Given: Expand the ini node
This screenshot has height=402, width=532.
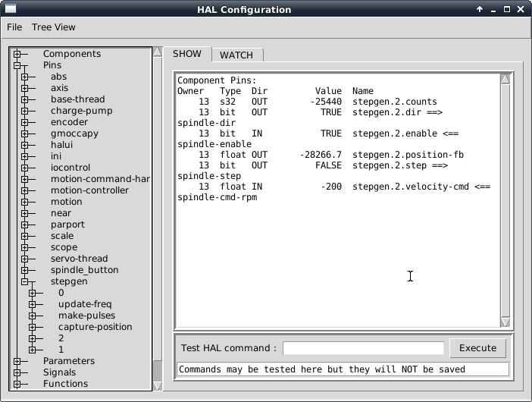Looking at the screenshot, I should tap(24, 156).
